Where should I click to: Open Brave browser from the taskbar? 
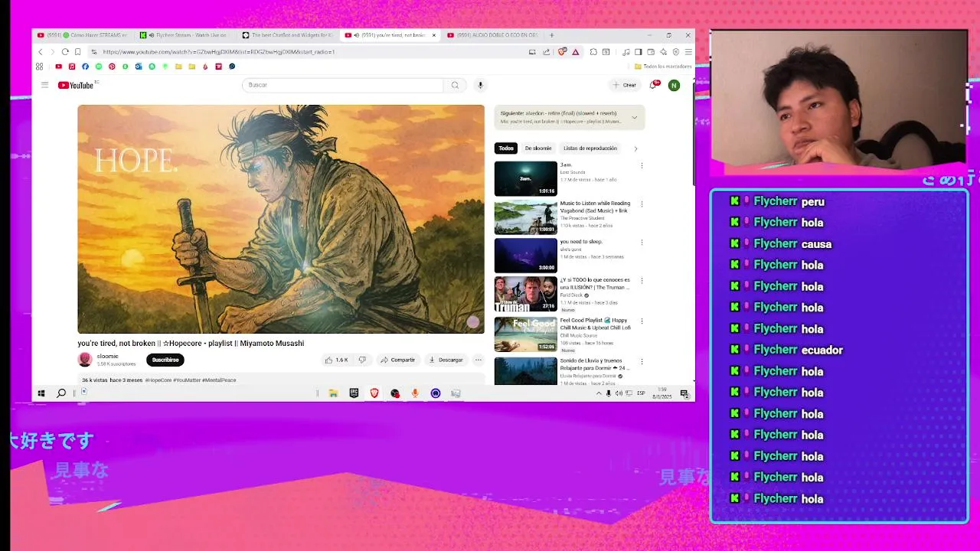[x=374, y=393]
